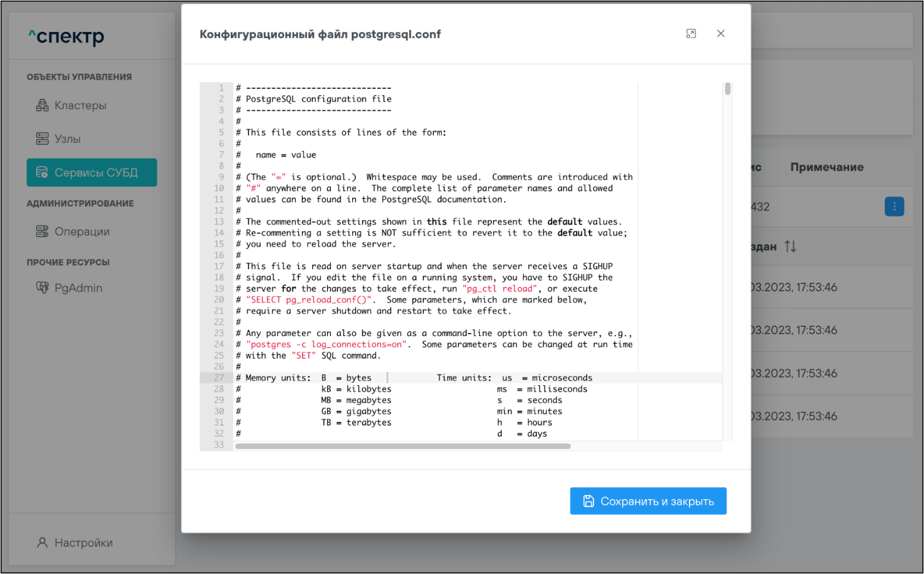Click the editor's vertical scrollbar thumb

click(x=728, y=89)
